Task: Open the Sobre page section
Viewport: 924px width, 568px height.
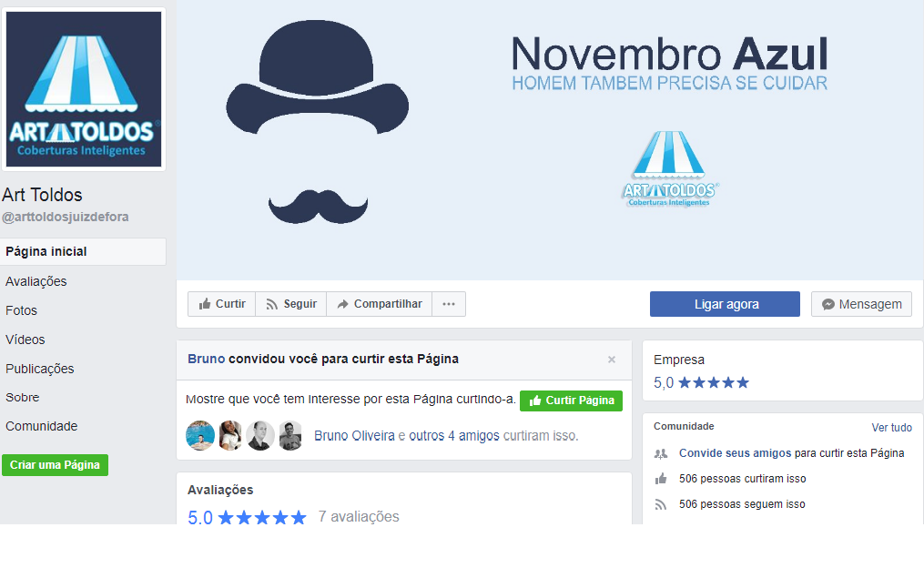Action: pyautogui.click(x=23, y=397)
